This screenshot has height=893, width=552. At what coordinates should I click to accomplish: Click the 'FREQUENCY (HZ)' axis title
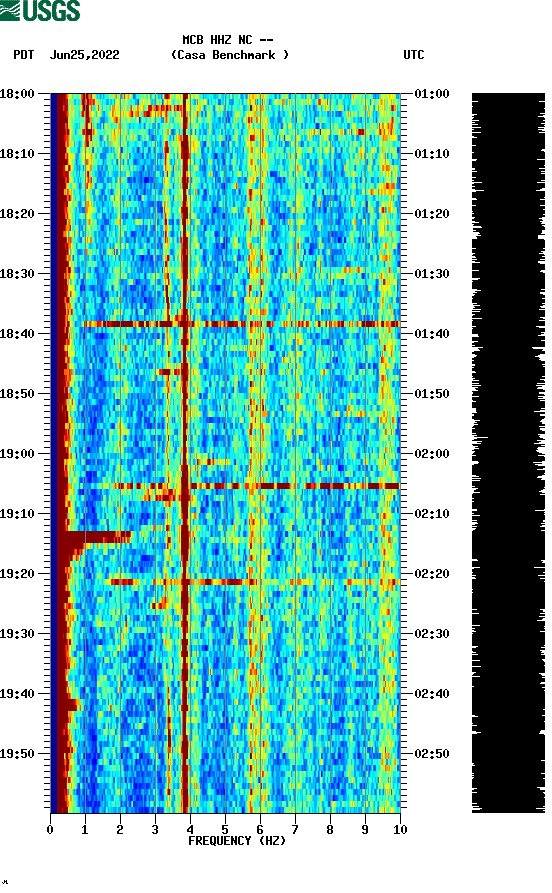click(x=237, y=841)
